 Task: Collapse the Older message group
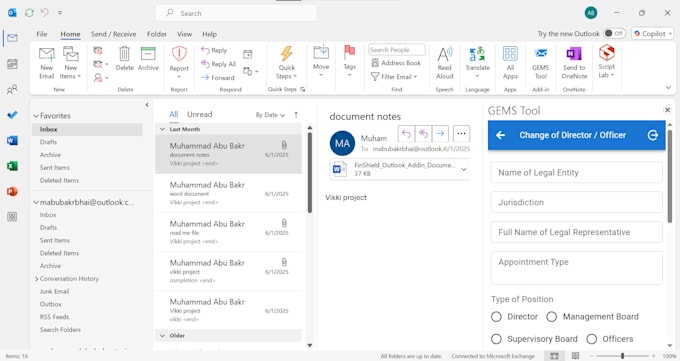[162, 336]
